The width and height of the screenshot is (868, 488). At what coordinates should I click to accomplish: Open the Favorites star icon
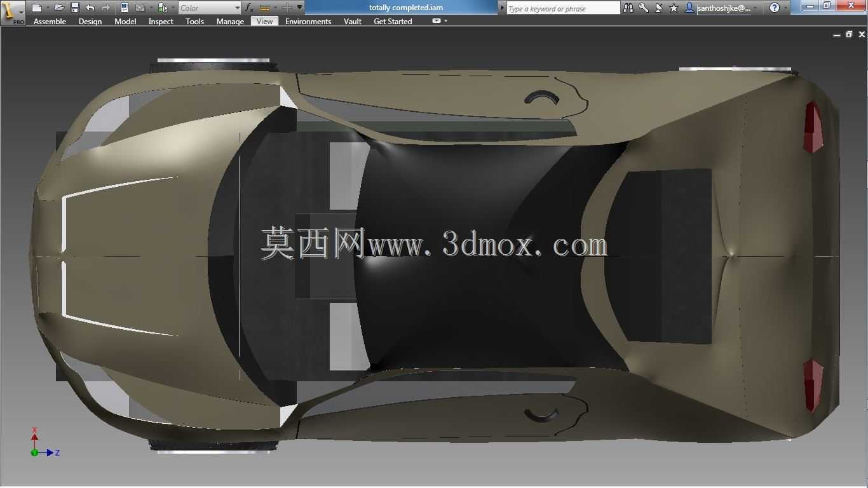click(x=674, y=8)
